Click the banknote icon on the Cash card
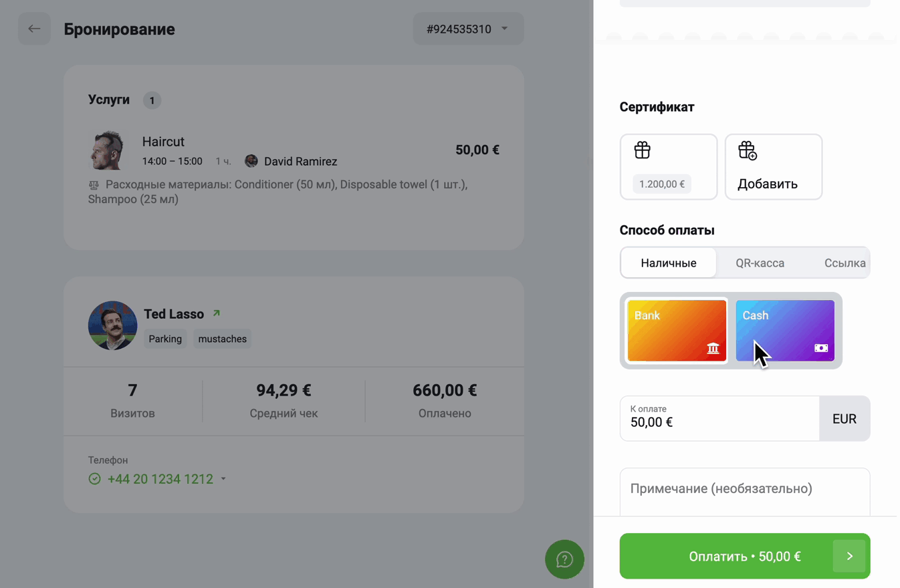The width and height of the screenshot is (900, 588). click(x=821, y=347)
